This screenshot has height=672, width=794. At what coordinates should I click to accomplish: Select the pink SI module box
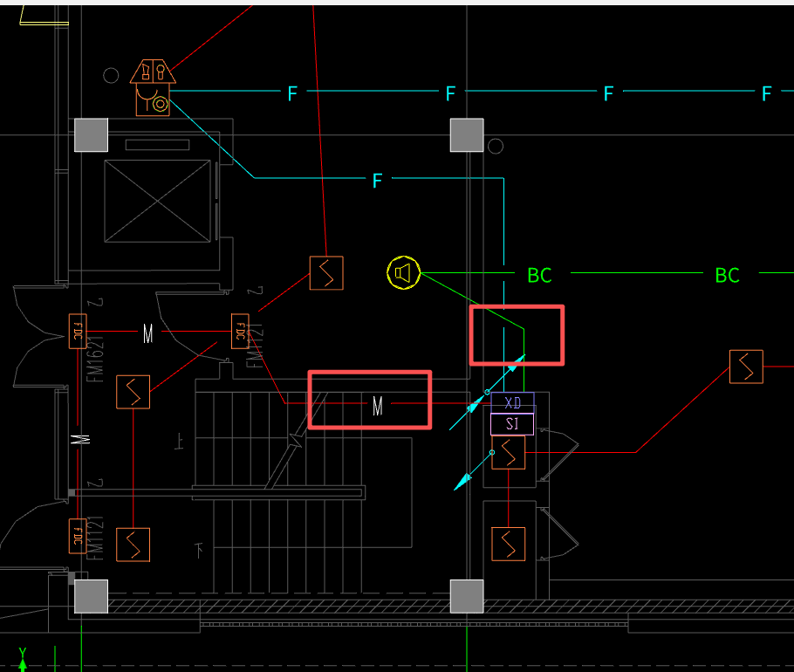pyautogui.click(x=512, y=424)
